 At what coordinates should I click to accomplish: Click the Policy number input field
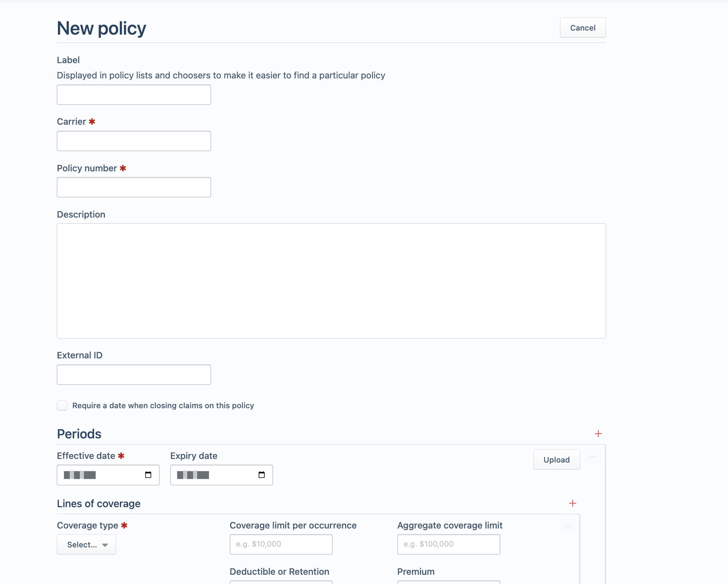(134, 187)
